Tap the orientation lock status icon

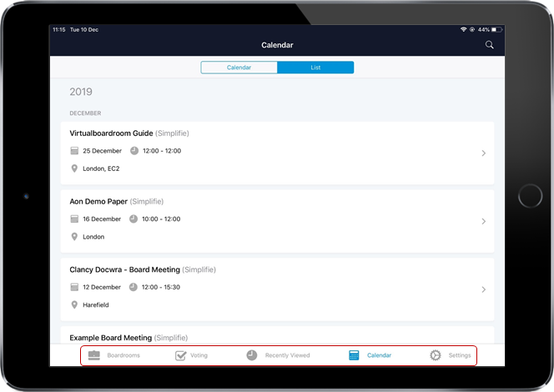[x=472, y=30]
